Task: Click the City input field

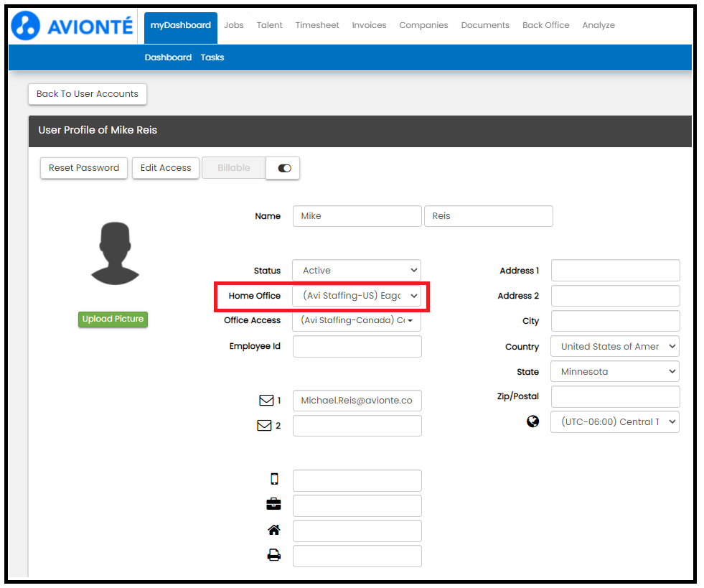Action: (616, 321)
